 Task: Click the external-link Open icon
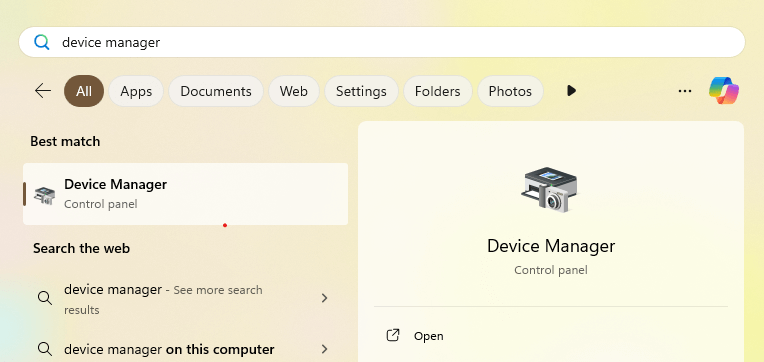(x=393, y=336)
